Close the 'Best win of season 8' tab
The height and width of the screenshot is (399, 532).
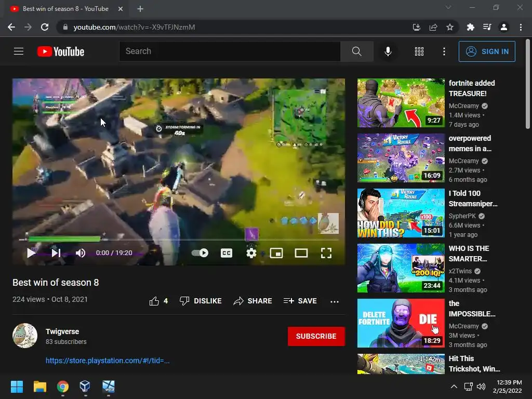(x=120, y=9)
